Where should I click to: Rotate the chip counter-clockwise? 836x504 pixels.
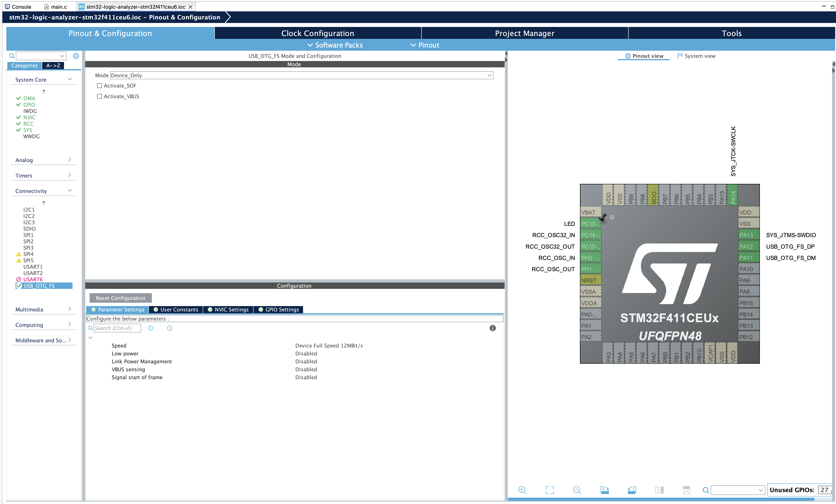(632, 490)
